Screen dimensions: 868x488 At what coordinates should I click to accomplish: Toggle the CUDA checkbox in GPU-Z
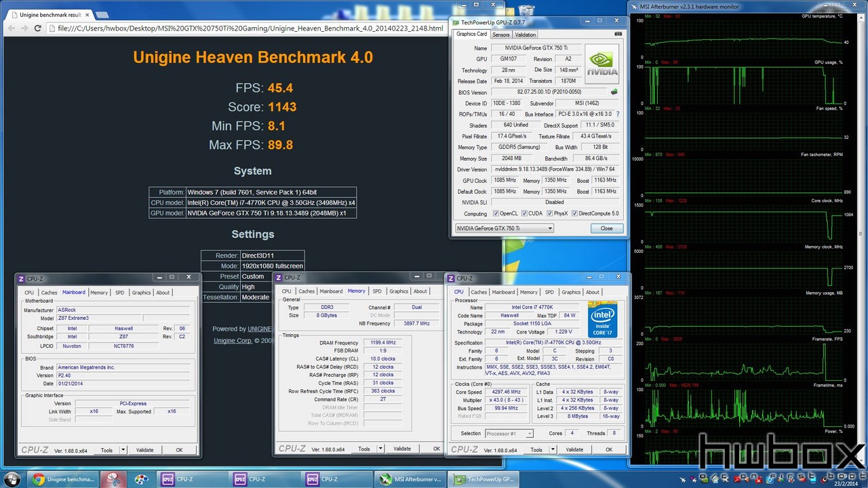524,213
